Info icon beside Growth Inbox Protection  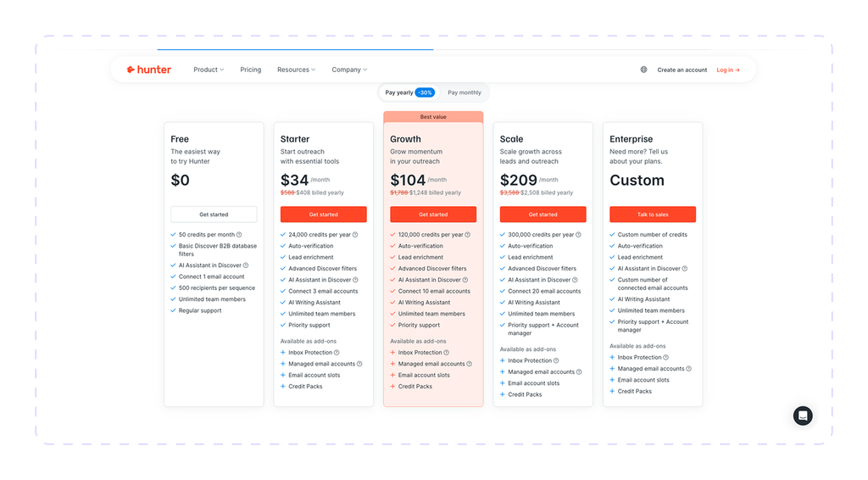click(446, 353)
